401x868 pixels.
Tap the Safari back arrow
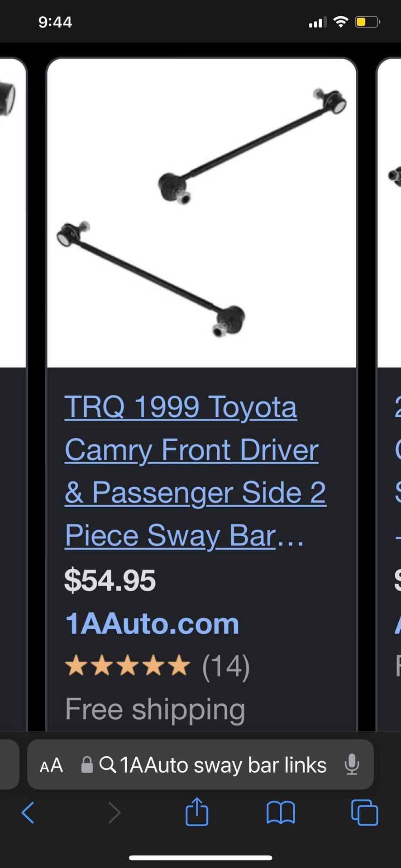click(x=28, y=812)
